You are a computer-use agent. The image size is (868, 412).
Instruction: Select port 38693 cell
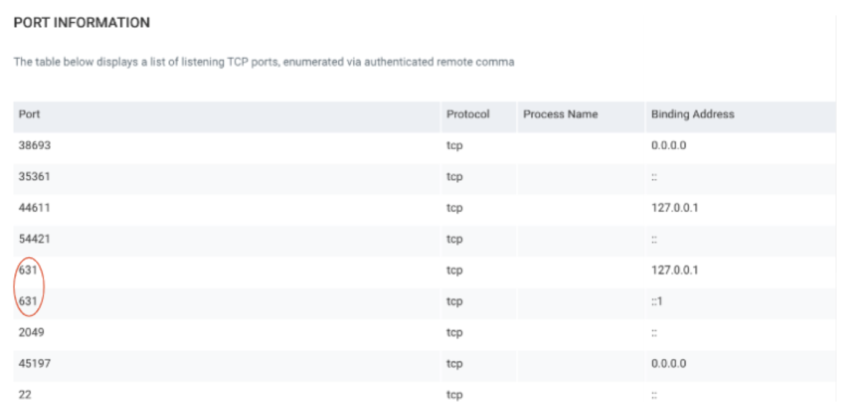(x=35, y=146)
